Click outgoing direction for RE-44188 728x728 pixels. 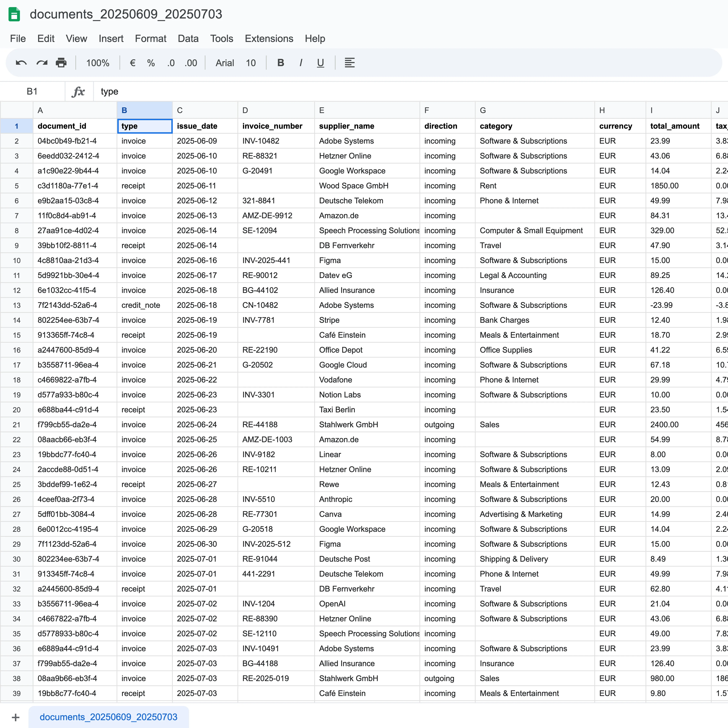(447, 425)
